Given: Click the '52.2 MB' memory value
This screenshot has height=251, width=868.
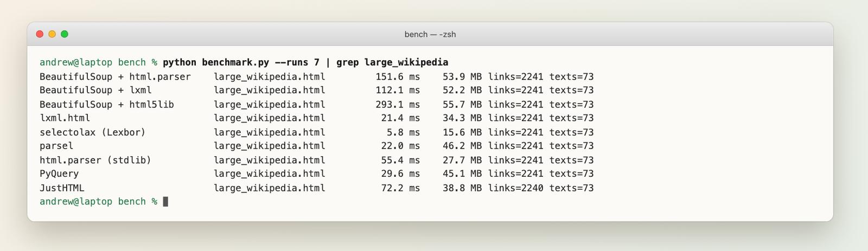Looking at the screenshot, I should pyautogui.click(x=462, y=90).
